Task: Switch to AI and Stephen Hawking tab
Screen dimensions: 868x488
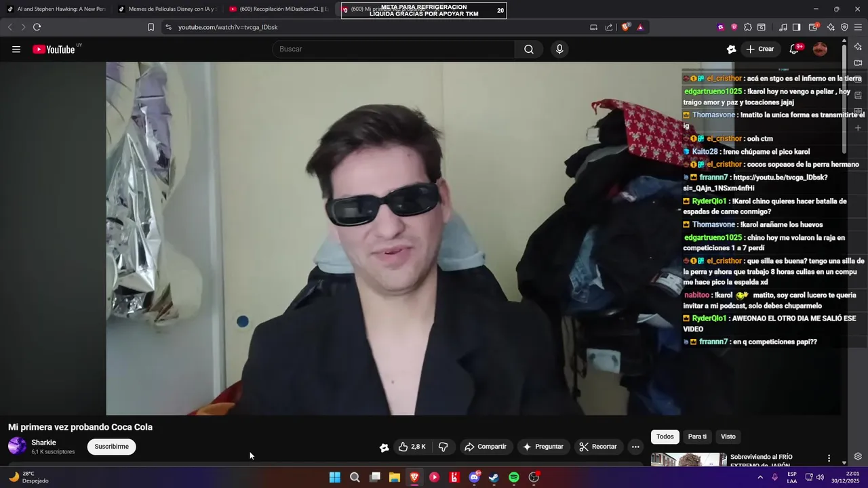Action: point(56,9)
